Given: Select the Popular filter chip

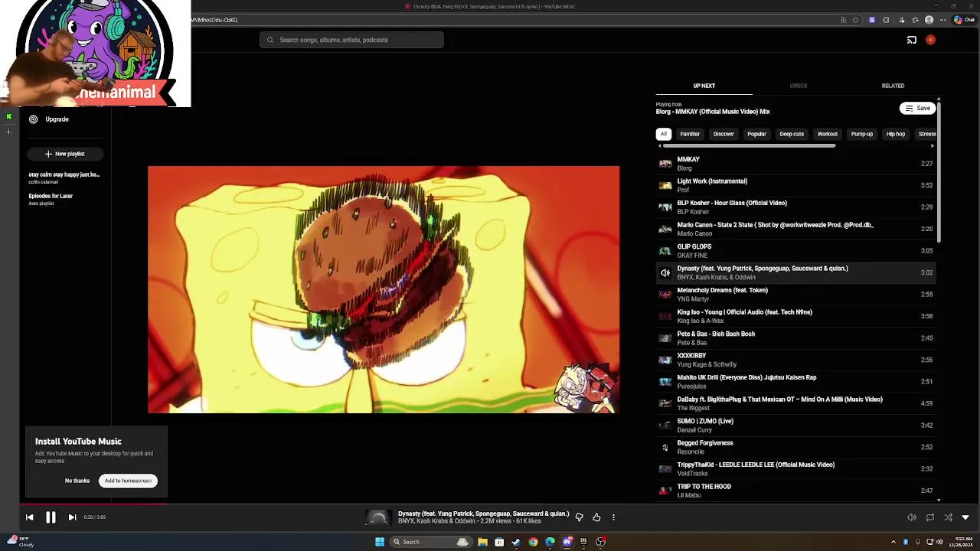Looking at the screenshot, I should click(x=756, y=134).
